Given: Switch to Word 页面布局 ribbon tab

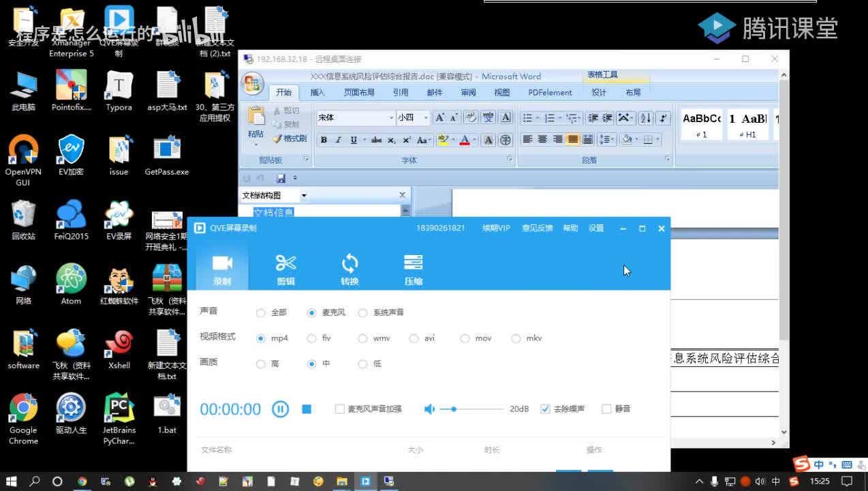Looking at the screenshot, I should [359, 93].
